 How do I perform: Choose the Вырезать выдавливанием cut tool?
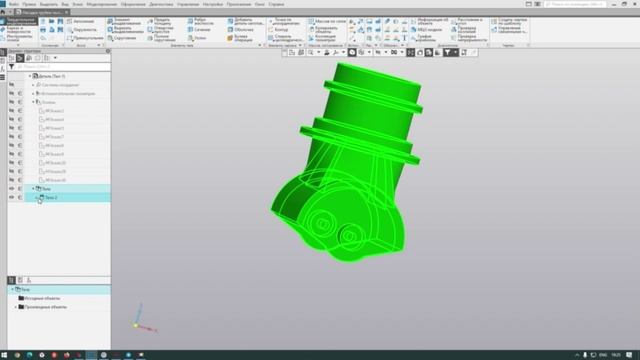[125, 30]
